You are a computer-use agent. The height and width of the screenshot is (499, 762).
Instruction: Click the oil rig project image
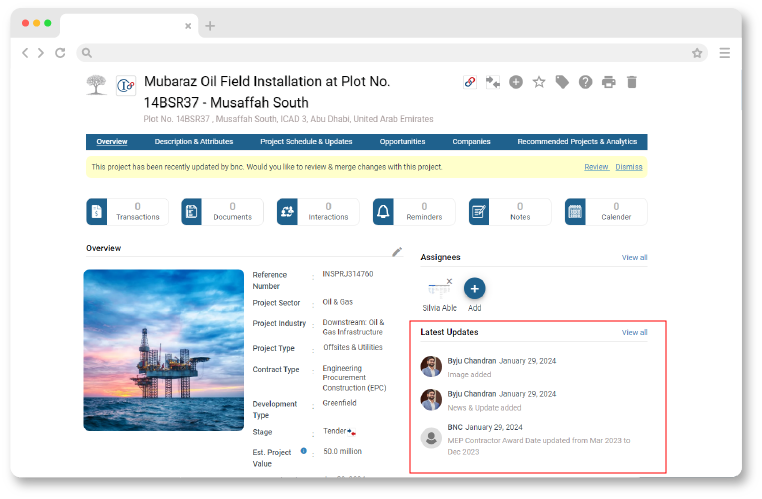[x=163, y=350]
